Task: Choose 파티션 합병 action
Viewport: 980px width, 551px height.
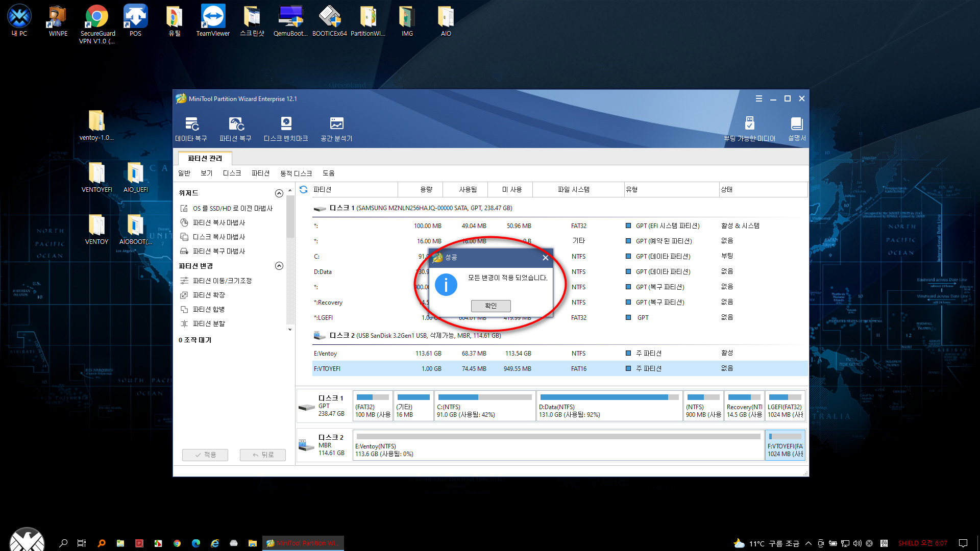Action: (x=203, y=309)
